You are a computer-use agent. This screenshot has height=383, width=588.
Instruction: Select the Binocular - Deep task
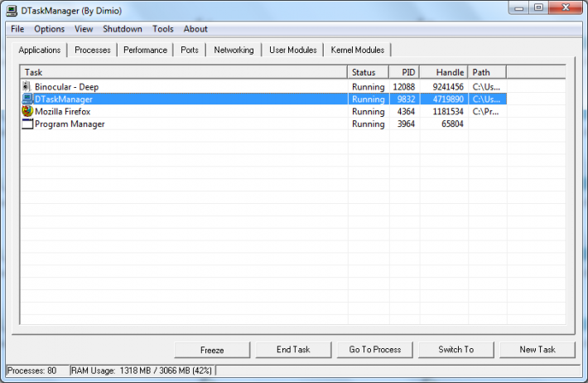point(67,87)
